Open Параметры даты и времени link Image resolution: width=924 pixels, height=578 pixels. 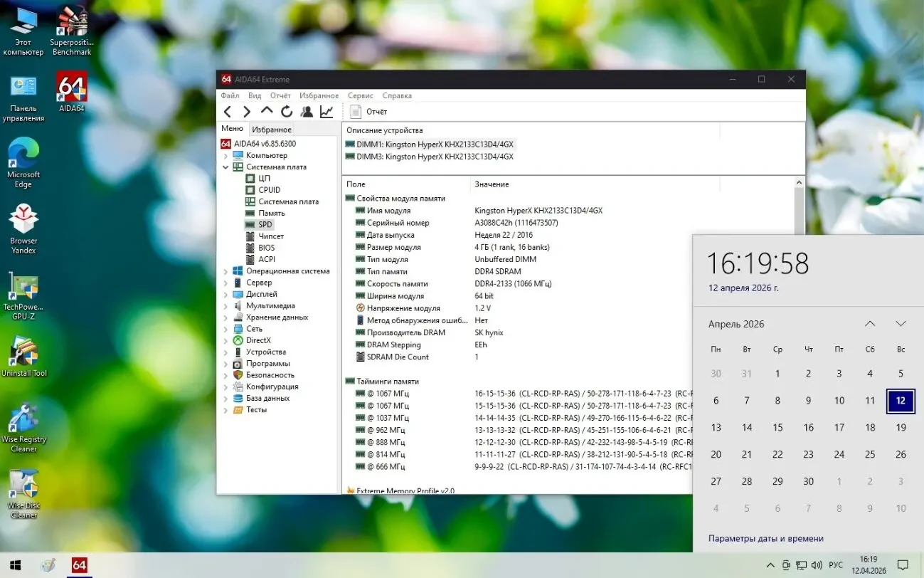[766, 538]
